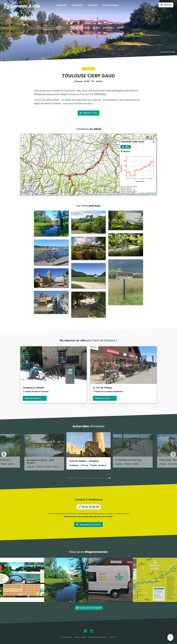177x644 pixels.
Task: Open the Facebook page icon in footer
Action: coord(85,631)
